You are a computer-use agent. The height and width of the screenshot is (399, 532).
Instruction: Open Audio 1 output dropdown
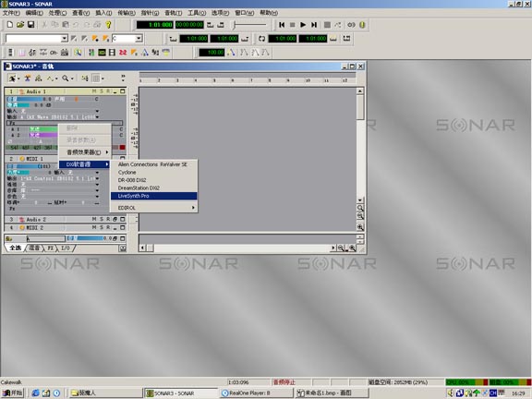[x=97, y=117]
